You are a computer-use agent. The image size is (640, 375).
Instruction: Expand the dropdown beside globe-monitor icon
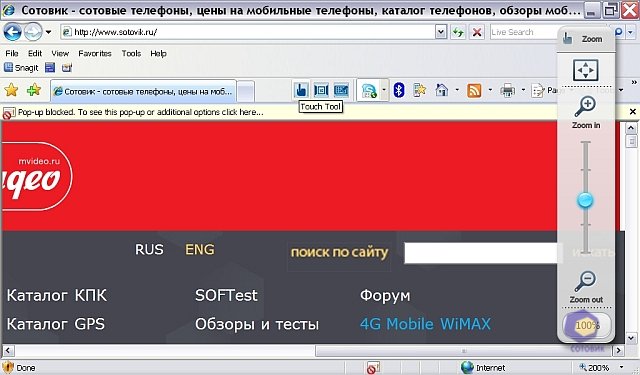tap(384, 90)
